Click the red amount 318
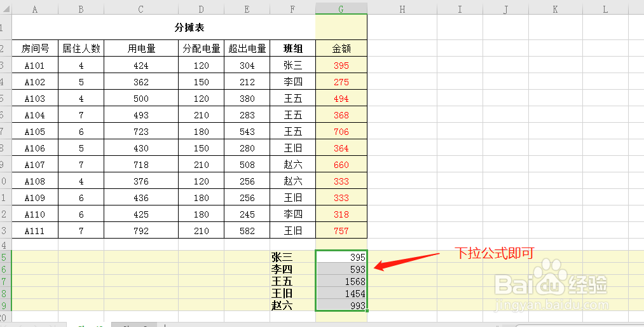This screenshot has width=644, height=327. [341, 214]
